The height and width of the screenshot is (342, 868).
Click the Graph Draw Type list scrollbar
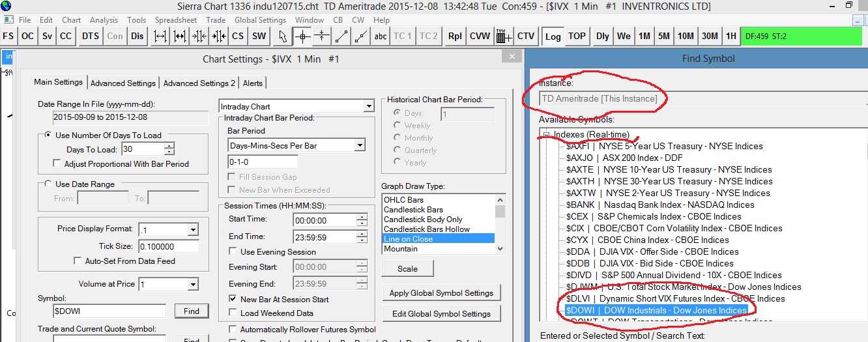[500, 223]
